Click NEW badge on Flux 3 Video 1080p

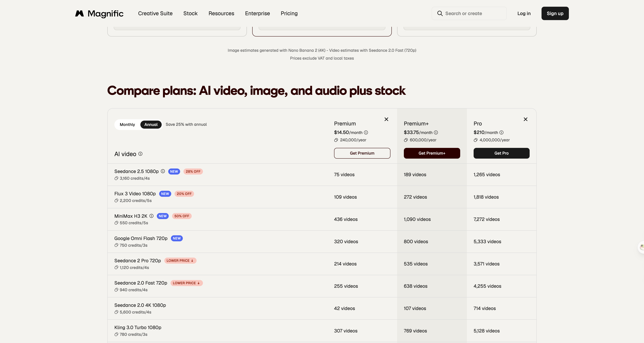click(x=165, y=194)
